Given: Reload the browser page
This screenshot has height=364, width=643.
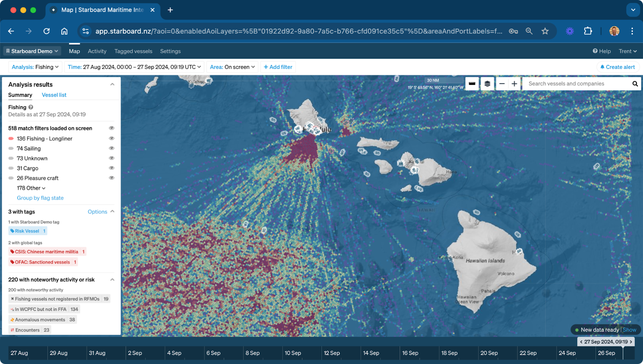Looking at the screenshot, I should coord(47,31).
